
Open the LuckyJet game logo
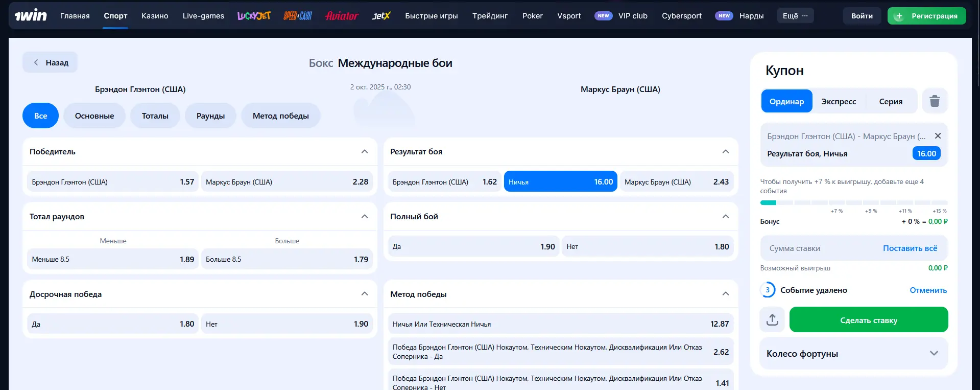[254, 16]
